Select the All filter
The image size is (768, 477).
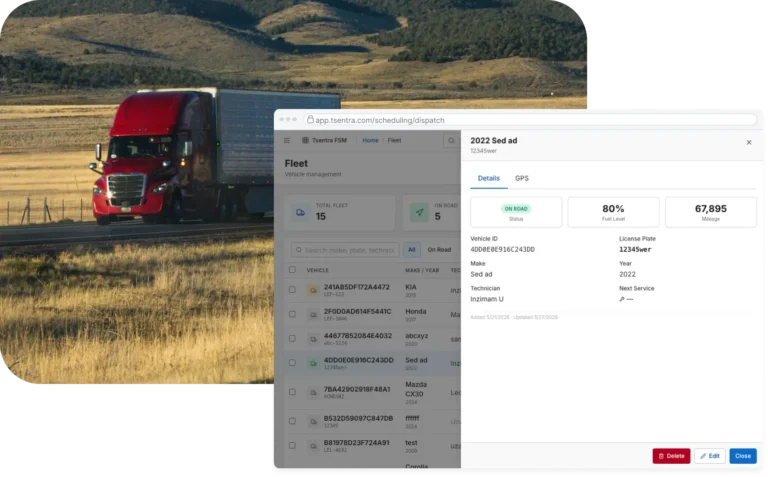coord(411,250)
